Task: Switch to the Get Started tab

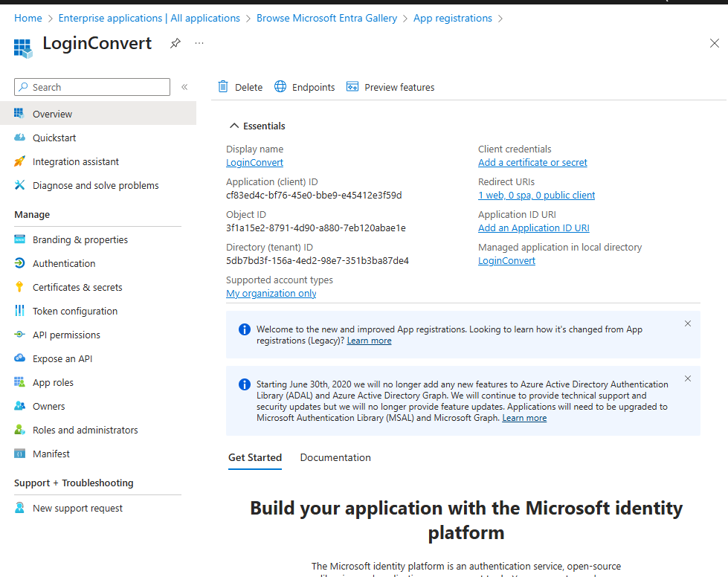Action: tap(255, 458)
